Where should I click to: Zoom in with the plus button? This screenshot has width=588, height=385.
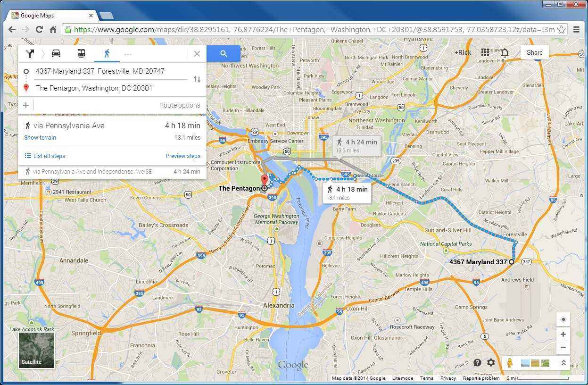(563, 335)
